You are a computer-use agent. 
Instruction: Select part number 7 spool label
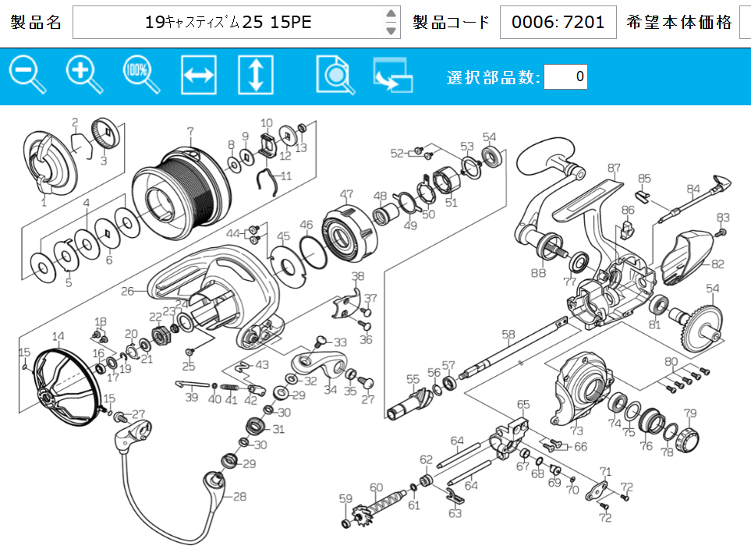(190, 131)
